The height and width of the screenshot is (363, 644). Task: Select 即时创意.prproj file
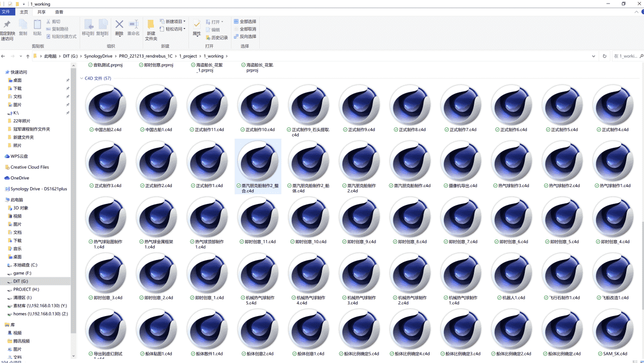pyautogui.click(x=156, y=65)
